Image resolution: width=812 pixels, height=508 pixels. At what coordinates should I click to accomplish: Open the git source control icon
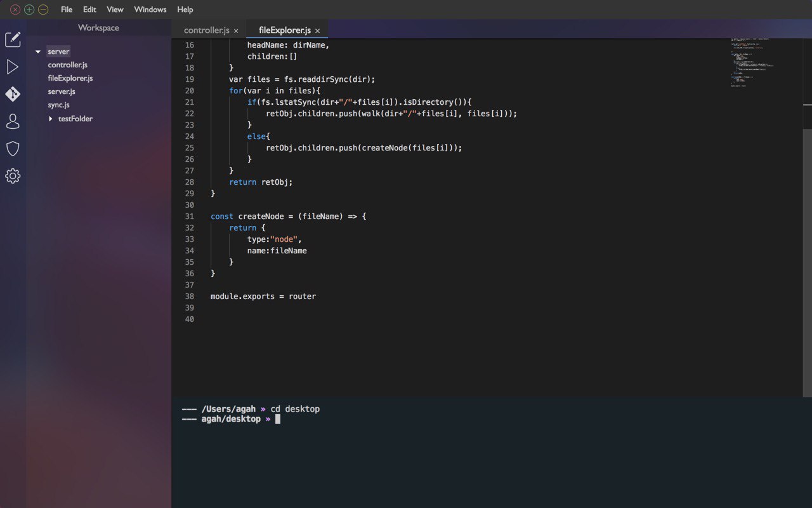click(x=13, y=94)
